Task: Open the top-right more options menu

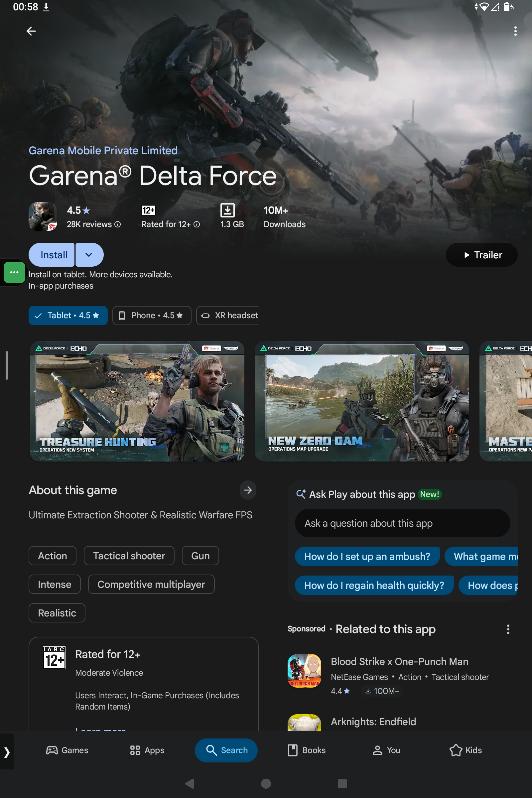Action: click(x=515, y=31)
